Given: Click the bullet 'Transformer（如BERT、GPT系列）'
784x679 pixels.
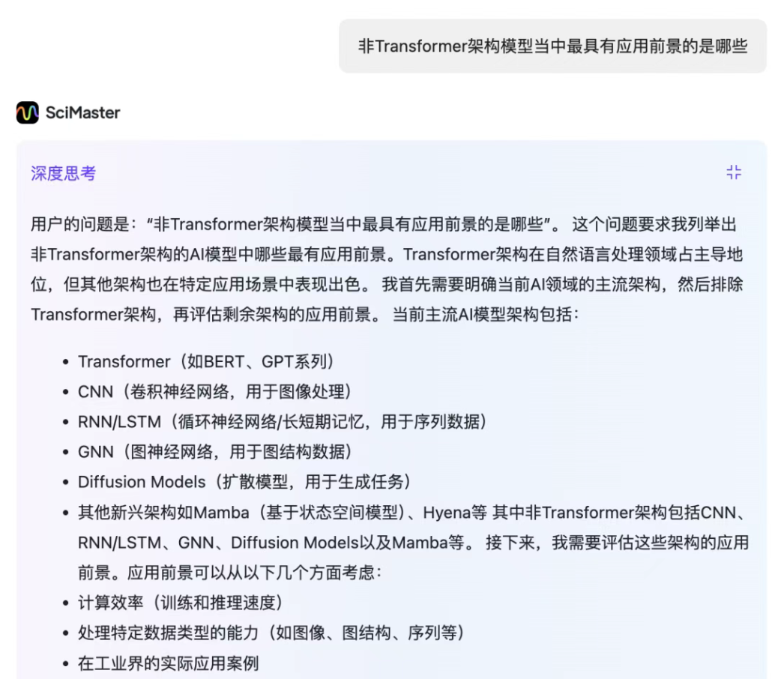Looking at the screenshot, I should [207, 361].
